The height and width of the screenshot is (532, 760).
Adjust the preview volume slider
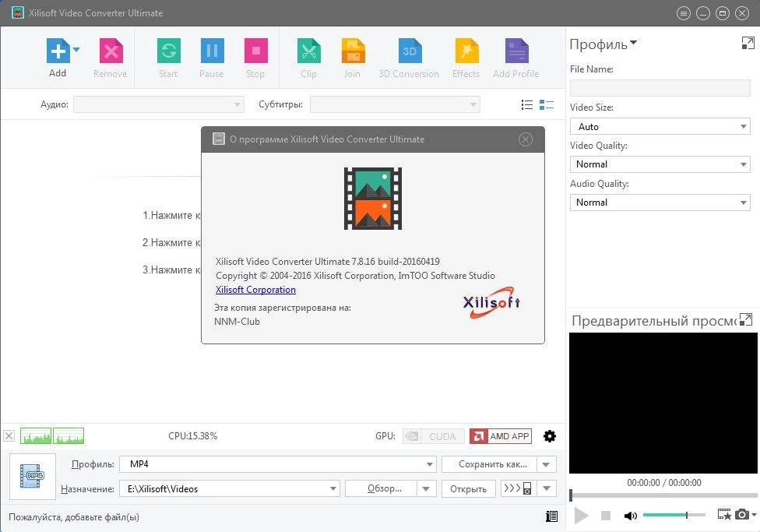coord(674,515)
